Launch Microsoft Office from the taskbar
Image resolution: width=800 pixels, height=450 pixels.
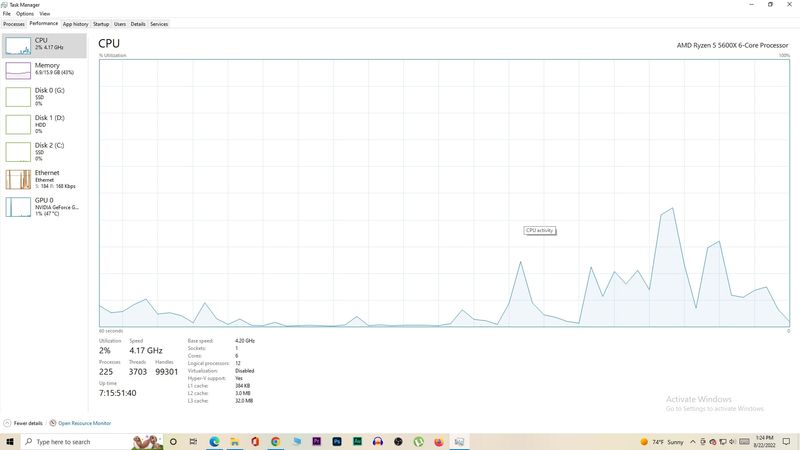pos(255,442)
